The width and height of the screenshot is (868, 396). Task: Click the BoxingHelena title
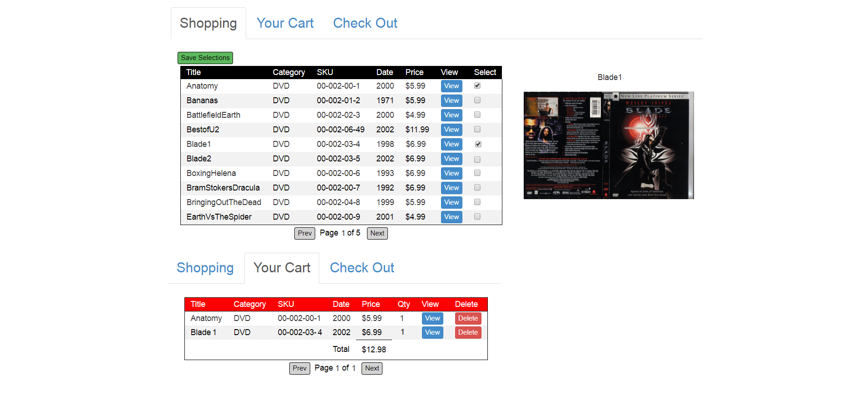[211, 173]
